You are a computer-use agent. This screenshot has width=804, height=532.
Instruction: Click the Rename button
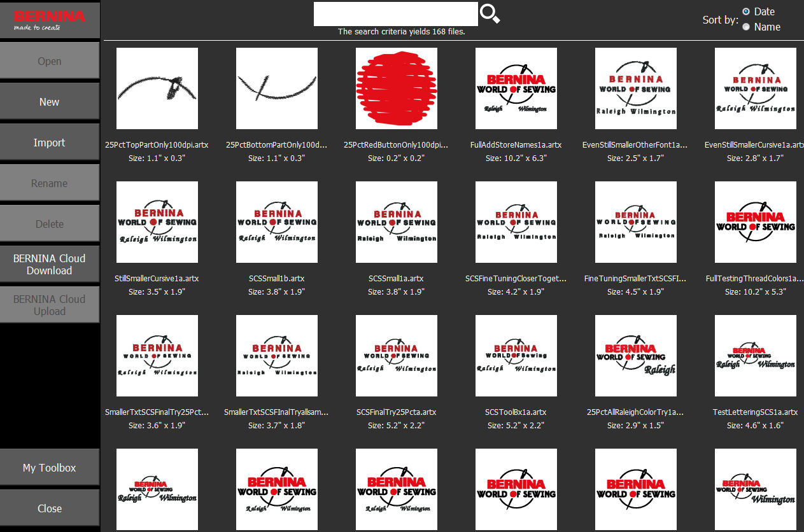click(50, 183)
